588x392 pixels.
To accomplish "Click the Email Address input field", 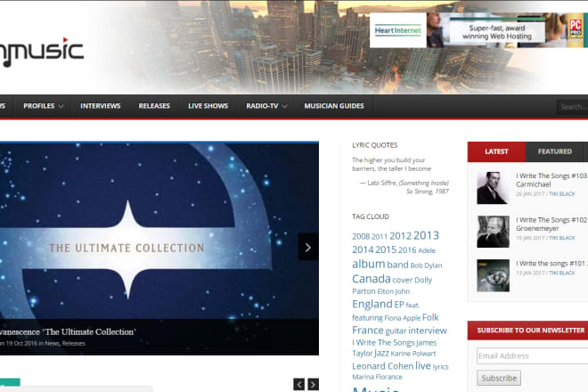I will pyautogui.click(x=531, y=356).
